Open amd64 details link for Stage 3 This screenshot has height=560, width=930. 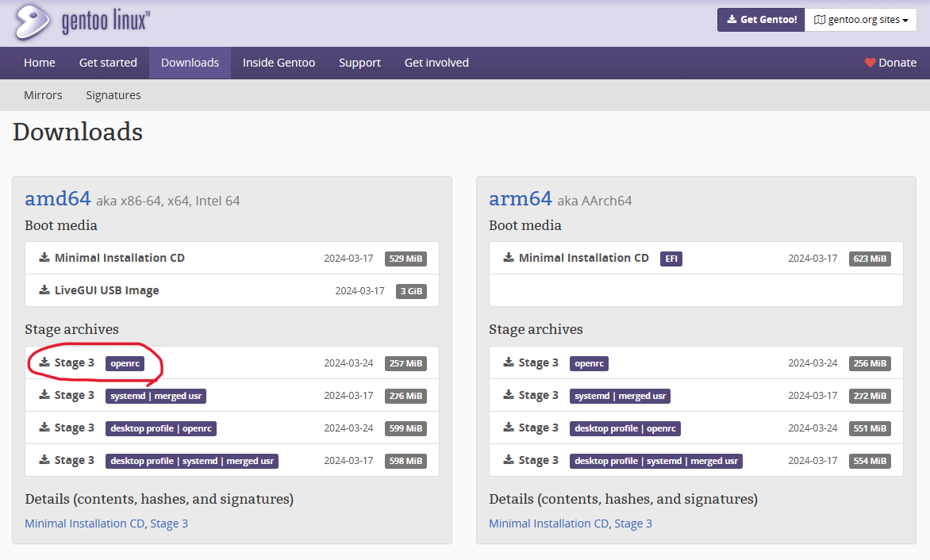(x=169, y=524)
